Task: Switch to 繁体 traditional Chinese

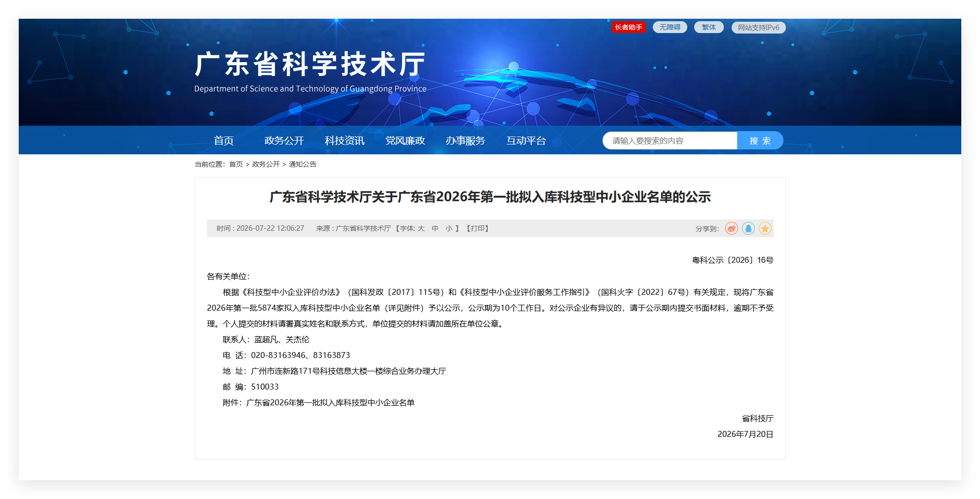Action: 709,27
